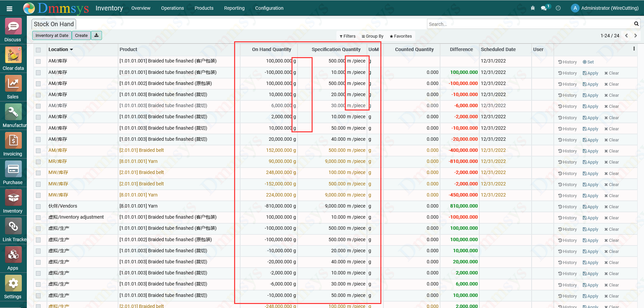Open the Settings app

tap(13, 287)
